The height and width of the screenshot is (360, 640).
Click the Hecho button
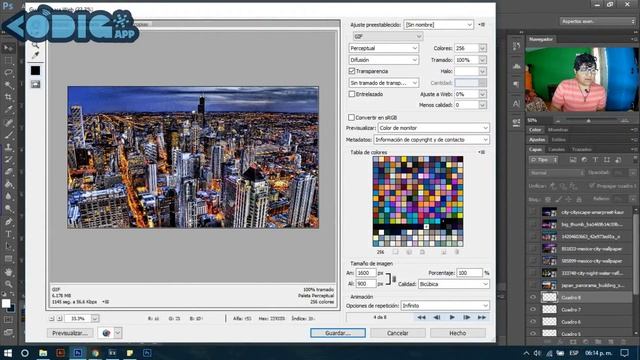point(458,333)
